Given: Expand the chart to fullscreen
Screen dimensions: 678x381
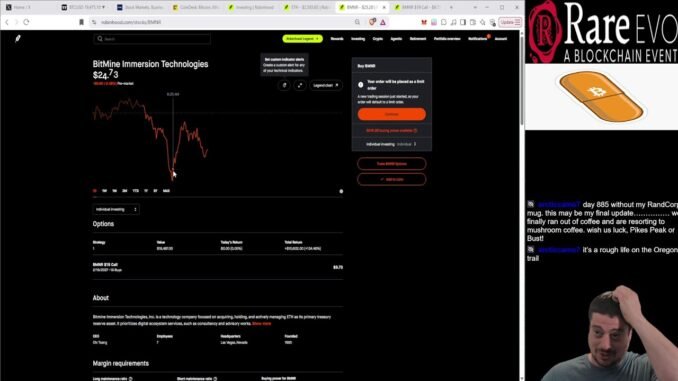Looking at the screenshot, I should (300, 85).
